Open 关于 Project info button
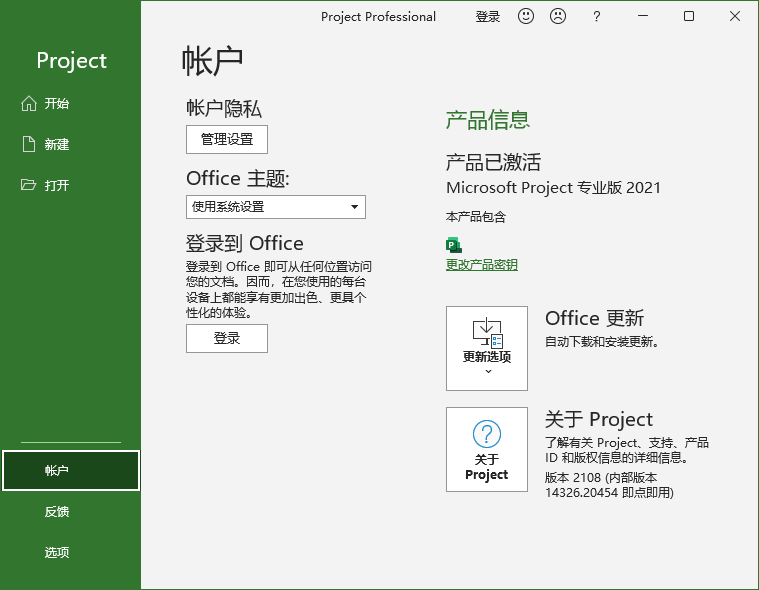The height and width of the screenshot is (590, 759). point(487,449)
